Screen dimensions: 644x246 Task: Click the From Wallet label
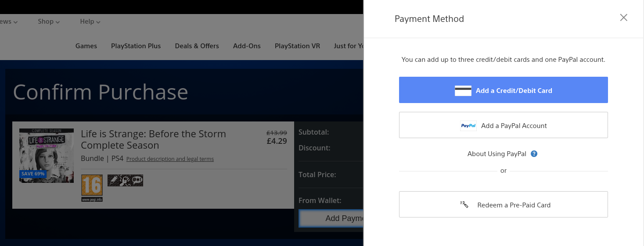320,200
